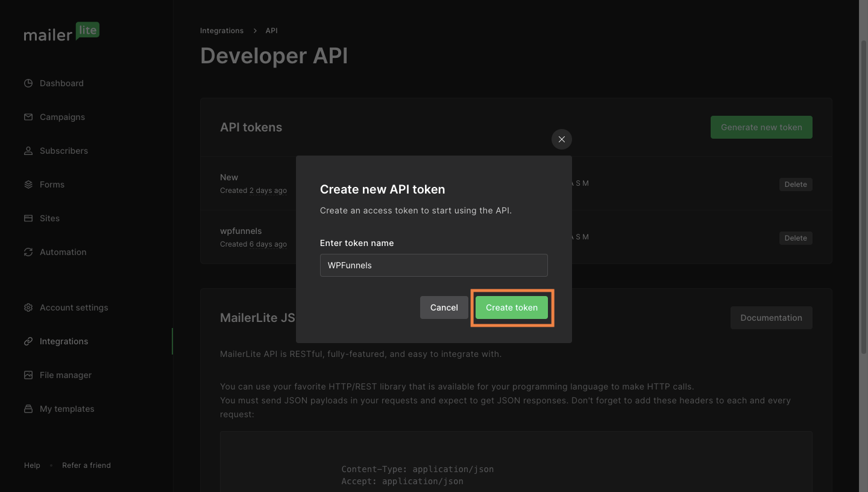Click 'Accept: application/json' code line
This screenshot has width=868, height=492.
point(403,481)
